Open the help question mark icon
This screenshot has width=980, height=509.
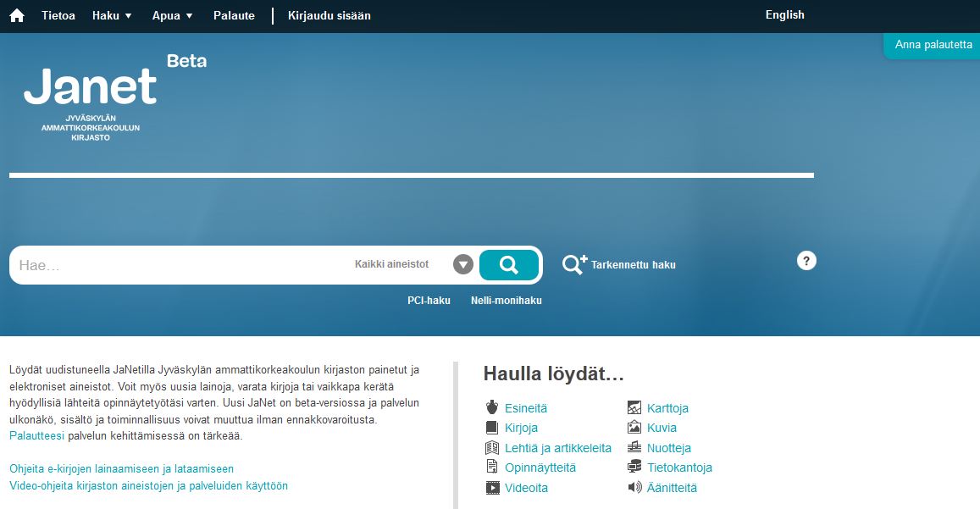[x=806, y=261]
